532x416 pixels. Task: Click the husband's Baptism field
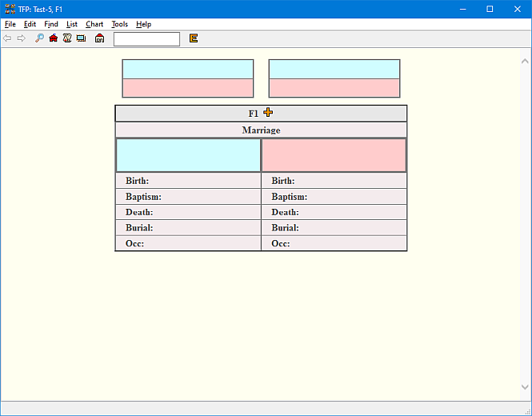[188, 197]
